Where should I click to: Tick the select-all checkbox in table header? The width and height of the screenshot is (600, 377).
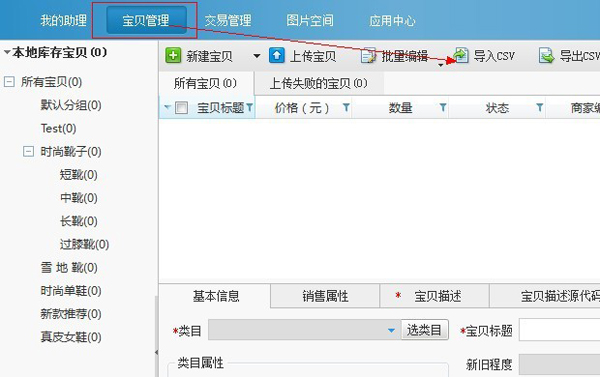coord(181,108)
